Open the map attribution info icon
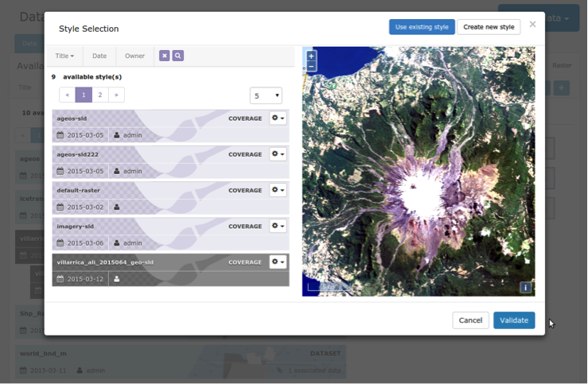The width and height of the screenshot is (588, 384). pos(525,287)
